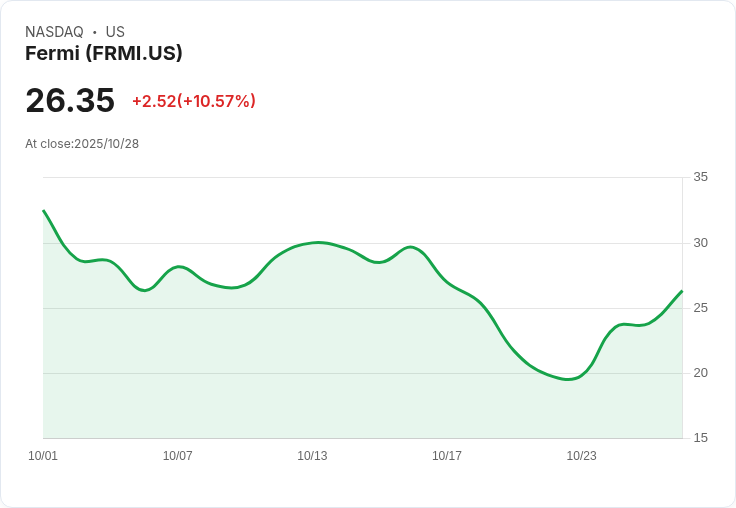Select the +2.52(+10.57%) price change
This screenshot has width=736, height=508.
(194, 101)
